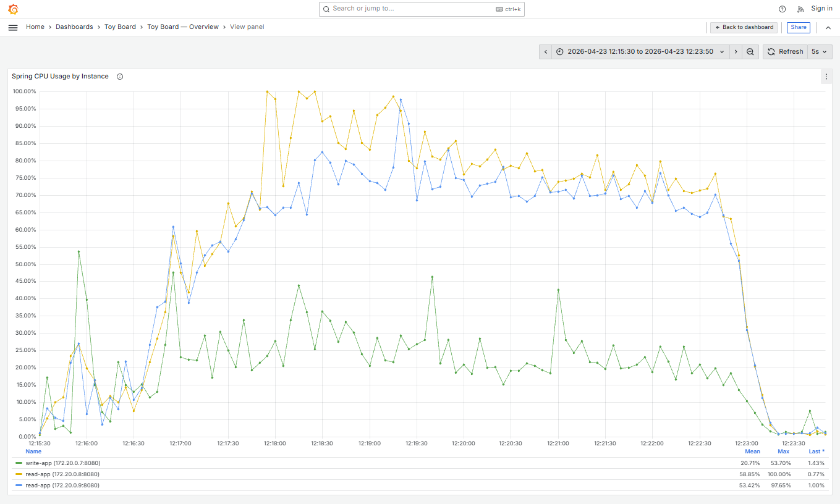Viewport: 840px width, 504px height.
Task: Click the Refresh button
Action: coord(785,52)
